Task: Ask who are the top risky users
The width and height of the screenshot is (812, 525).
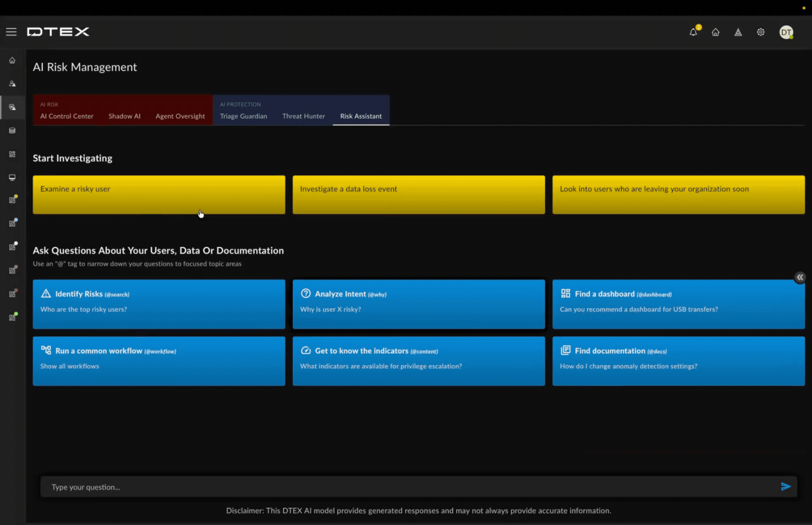Action: point(159,304)
